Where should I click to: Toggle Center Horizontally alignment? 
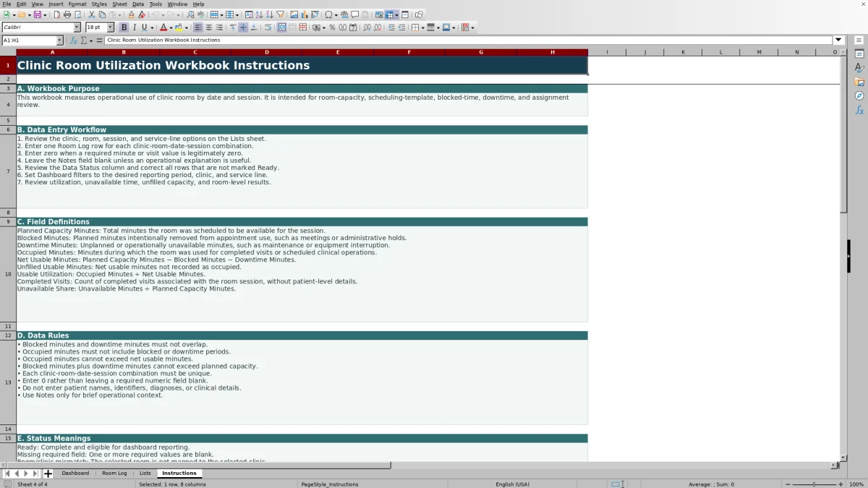[208, 27]
